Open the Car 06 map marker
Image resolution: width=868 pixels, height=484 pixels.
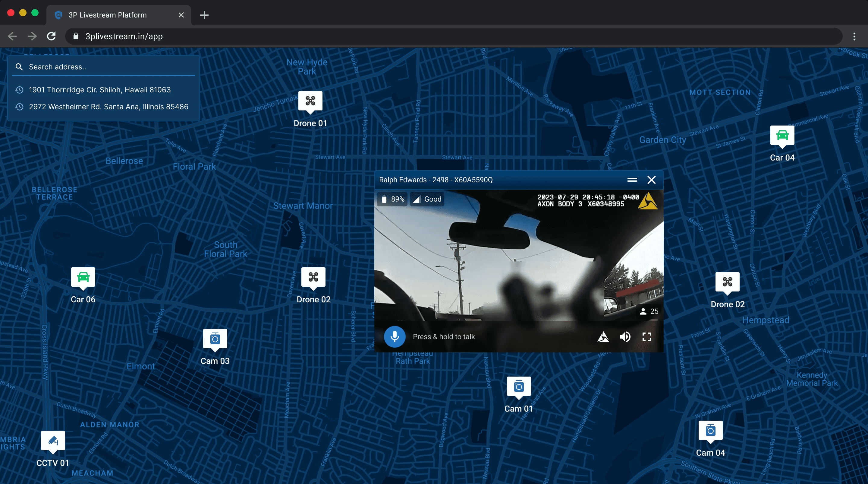83,277
